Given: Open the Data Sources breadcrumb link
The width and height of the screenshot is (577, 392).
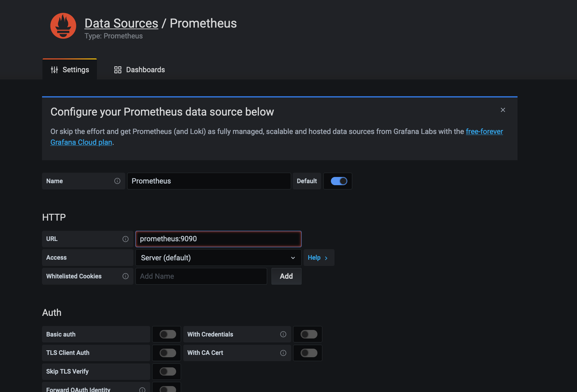Looking at the screenshot, I should pos(121,23).
